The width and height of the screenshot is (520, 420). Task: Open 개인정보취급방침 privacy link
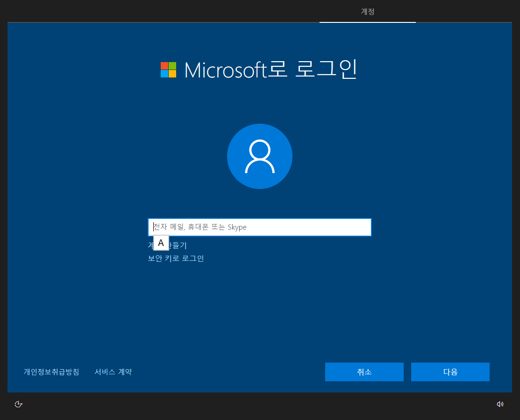pos(51,372)
